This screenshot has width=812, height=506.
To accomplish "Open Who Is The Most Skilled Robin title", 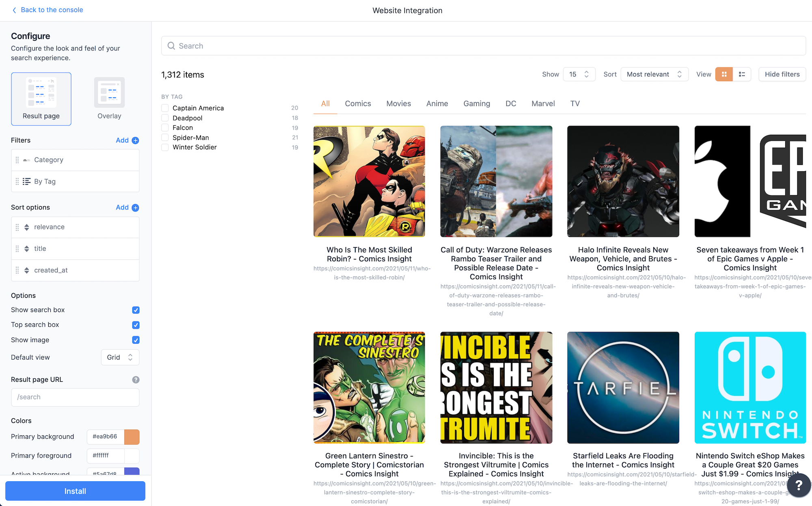I will (369, 254).
